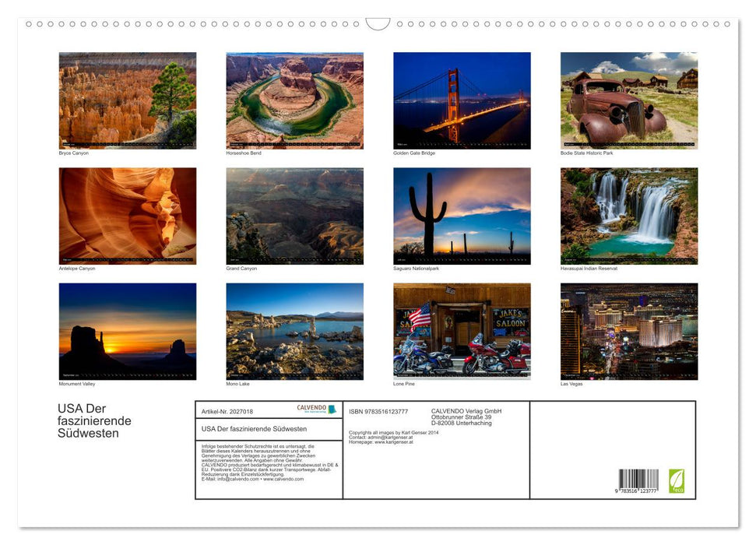Open the Lone Pine saloon motorcycles image

[x=462, y=331]
